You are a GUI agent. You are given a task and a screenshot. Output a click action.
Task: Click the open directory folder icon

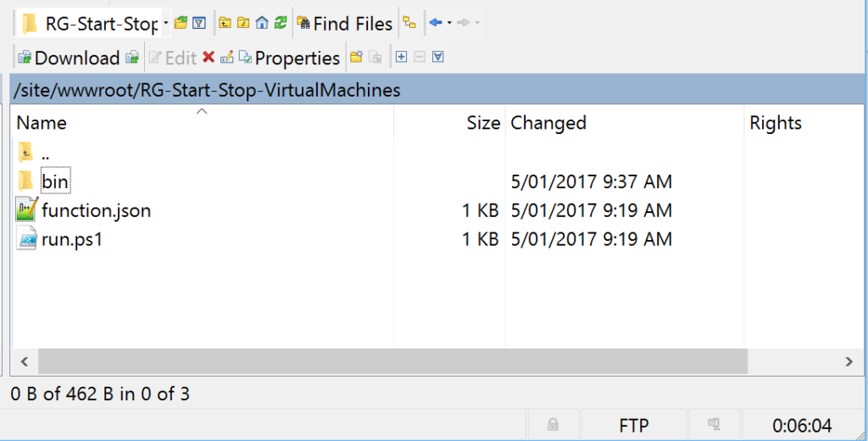pyautogui.click(x=181, y=24)
